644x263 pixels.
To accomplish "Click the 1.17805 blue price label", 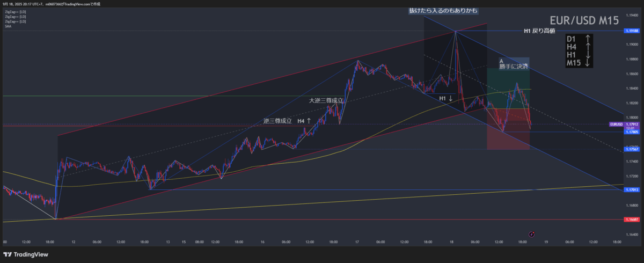I will (632, 131).
